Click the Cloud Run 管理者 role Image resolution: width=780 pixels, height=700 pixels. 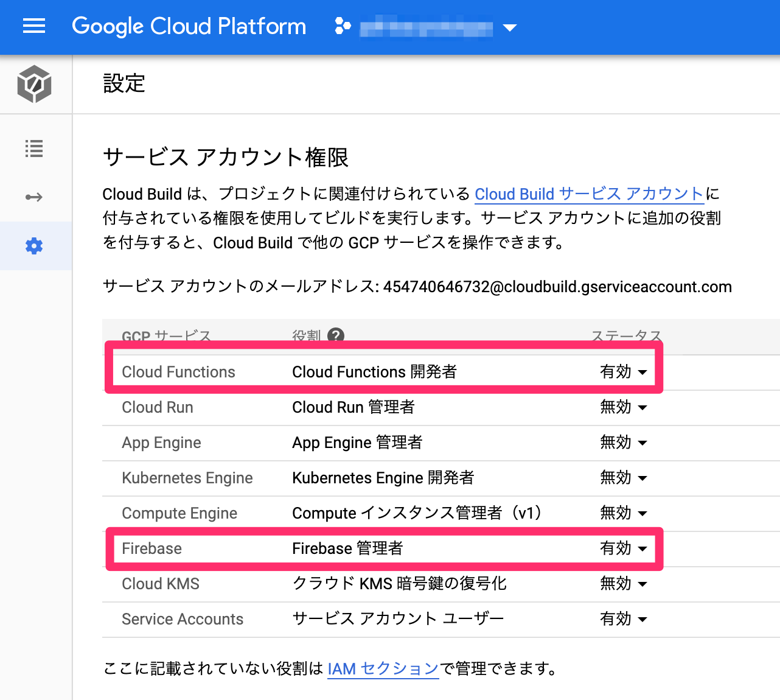point(353,407)
